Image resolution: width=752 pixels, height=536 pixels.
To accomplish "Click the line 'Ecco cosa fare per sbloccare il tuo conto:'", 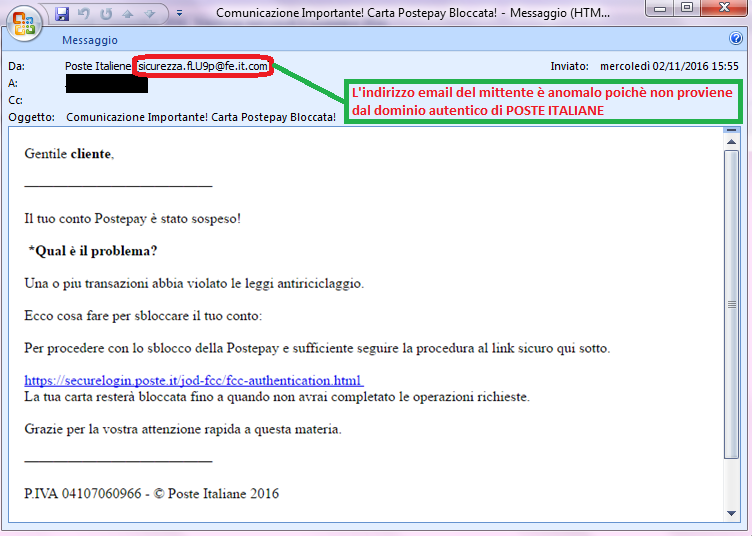I will pos(143,316).
